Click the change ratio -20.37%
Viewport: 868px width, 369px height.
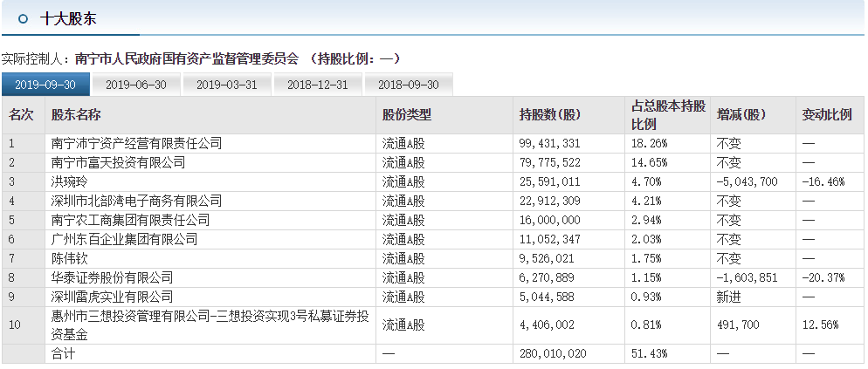click(823, 277)
